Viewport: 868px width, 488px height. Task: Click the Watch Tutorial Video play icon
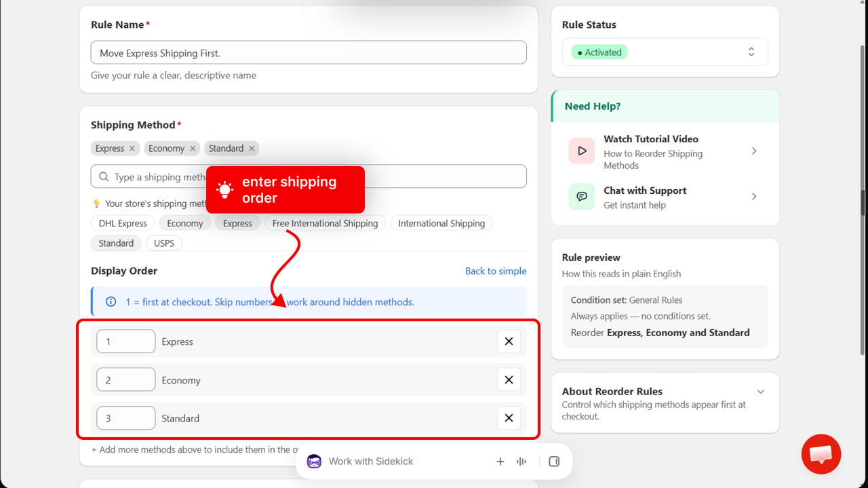(x=582, y=151)
